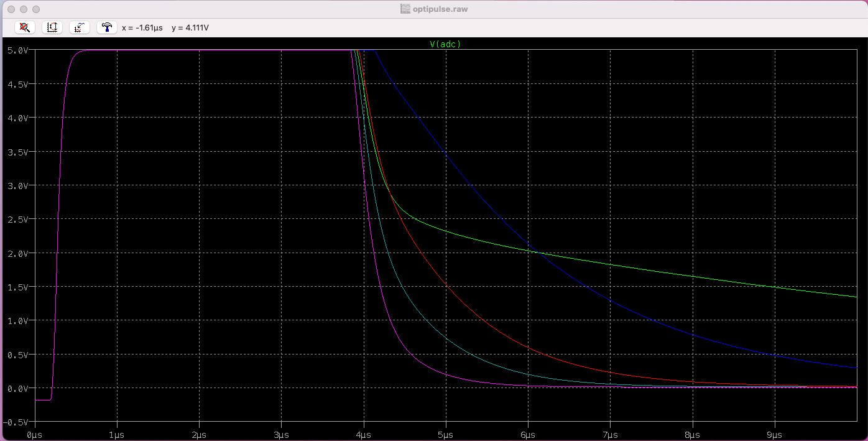Minimize the waveform viewer window
868x441 pixels.
tap(24, 9)
